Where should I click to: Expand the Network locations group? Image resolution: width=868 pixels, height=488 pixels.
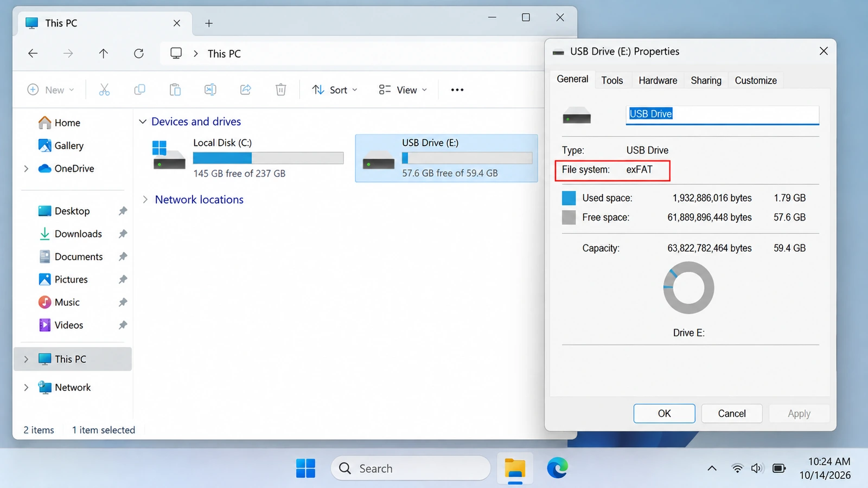point(145,200)
